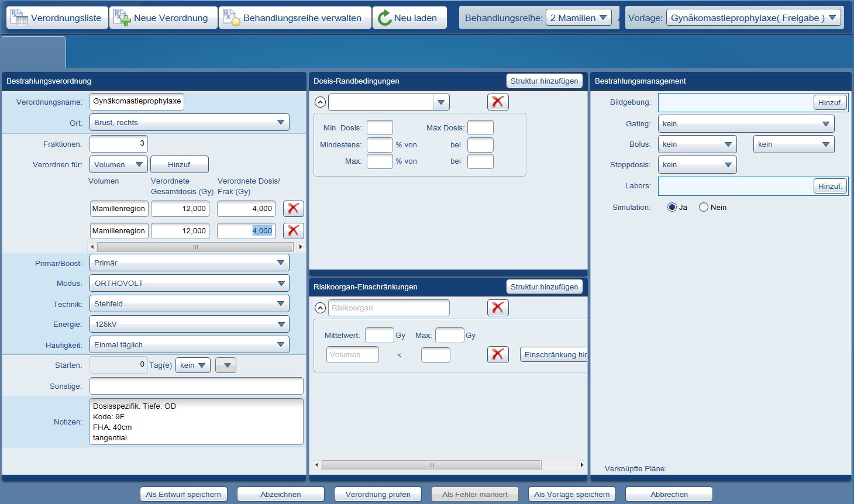Image resolution: width=854 pixels, height=504 pixels.
Task: Open the Energie dropdown showing 125kV
Action: click(x=189, y=325)
